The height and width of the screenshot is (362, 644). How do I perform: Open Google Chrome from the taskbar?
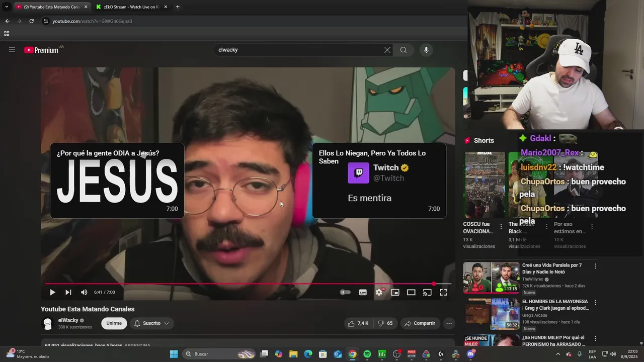pyautogui.click(x=353, y=354)
